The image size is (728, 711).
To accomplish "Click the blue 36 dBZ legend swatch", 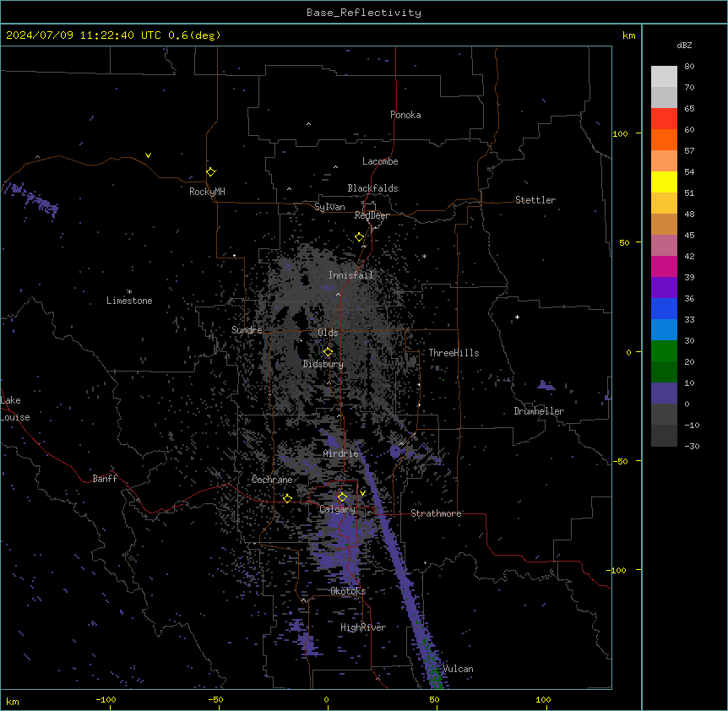I will [664, 308].
